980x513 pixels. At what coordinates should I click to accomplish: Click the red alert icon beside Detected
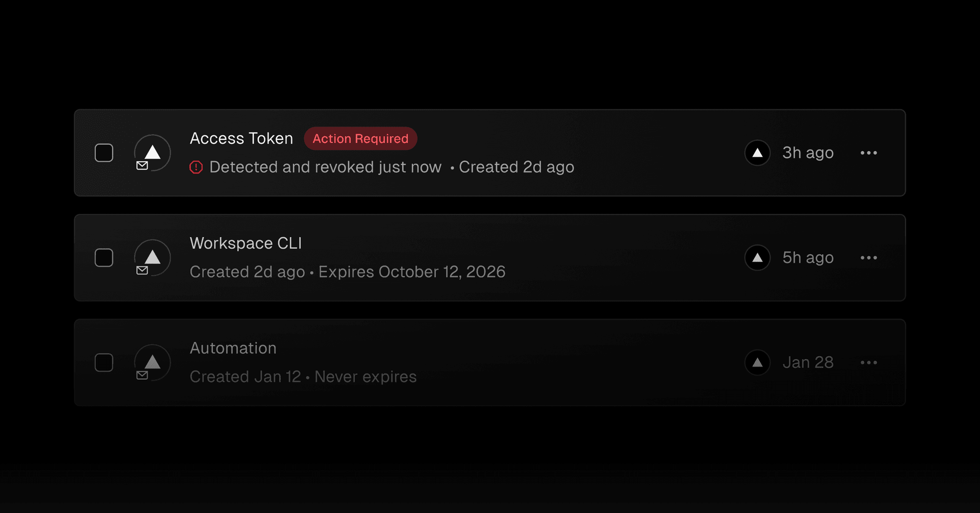[196, 167]
